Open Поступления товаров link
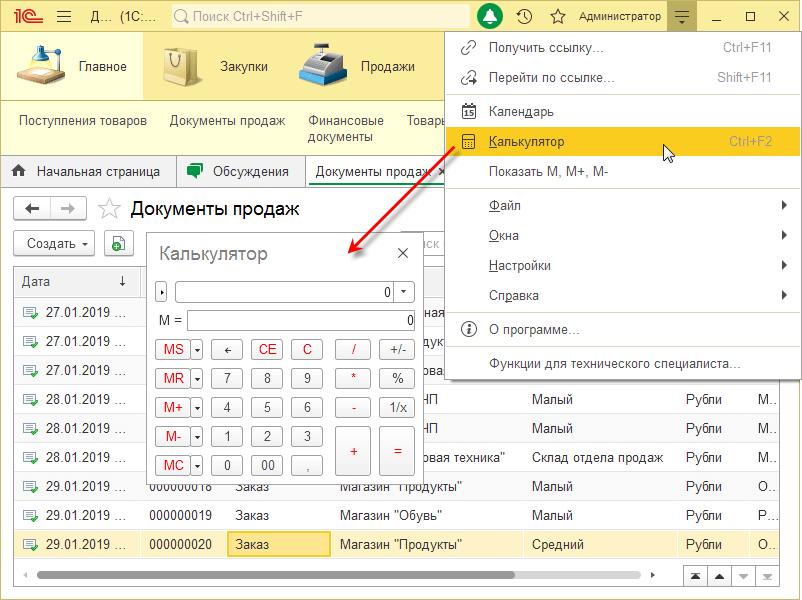This screenshot has height=600, width=802. click(x=83, y=121)
